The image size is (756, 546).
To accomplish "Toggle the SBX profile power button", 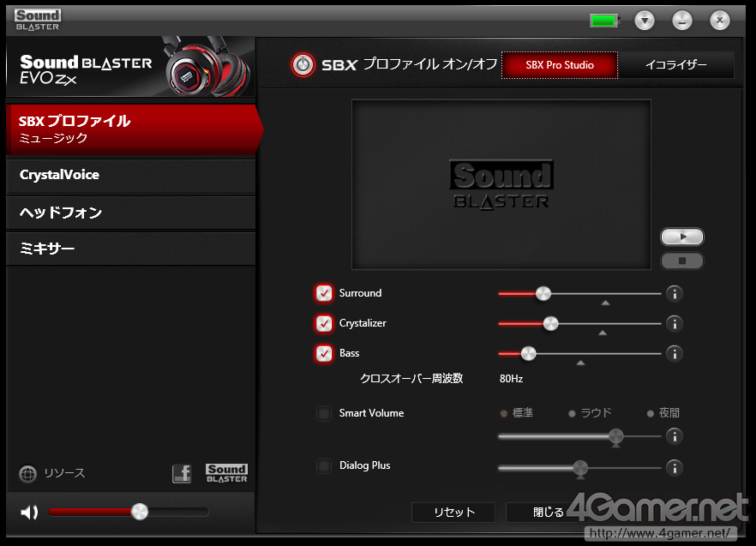I will coord(303,64).
